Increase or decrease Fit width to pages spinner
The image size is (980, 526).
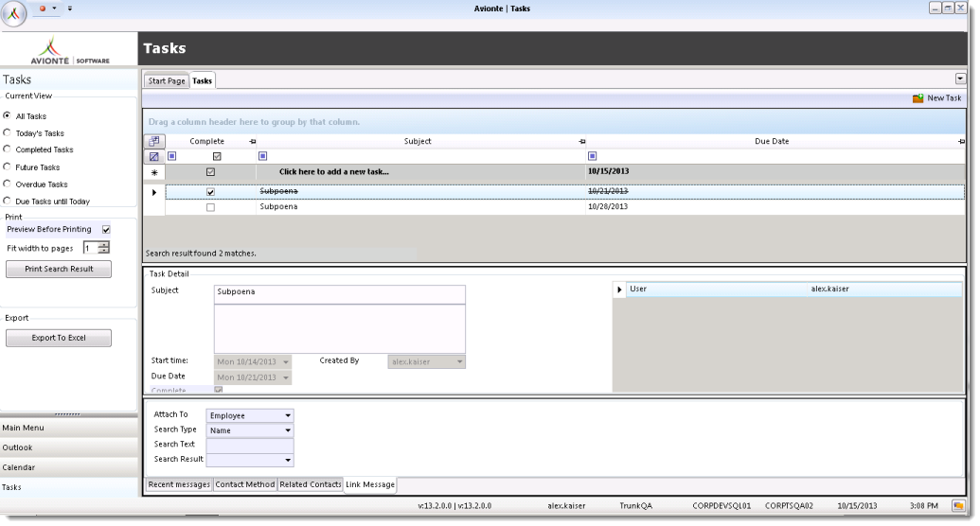point(104,248)
